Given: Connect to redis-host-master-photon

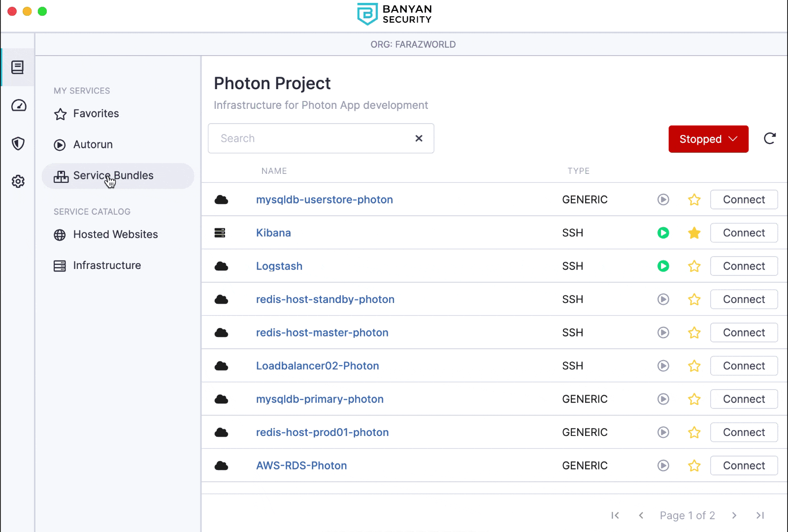Looking at the screenshot, I should (744, 332).
